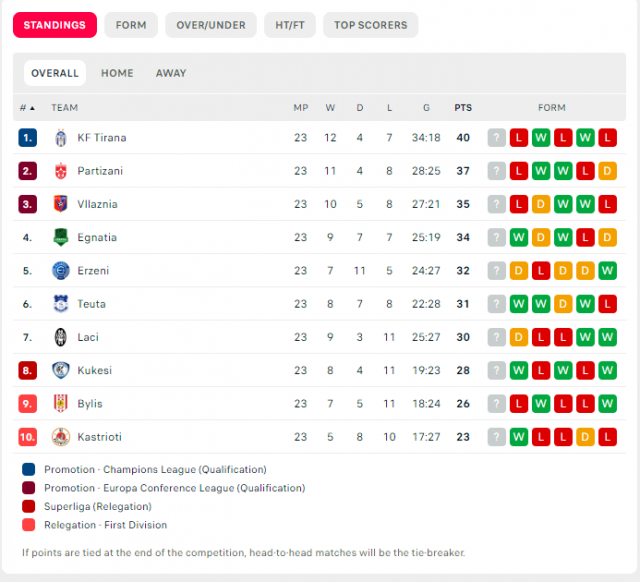The width and height of the screenshot is (640, 582).
Task: Click KF Tirana's upcoming match question mark
Action: 496,138
